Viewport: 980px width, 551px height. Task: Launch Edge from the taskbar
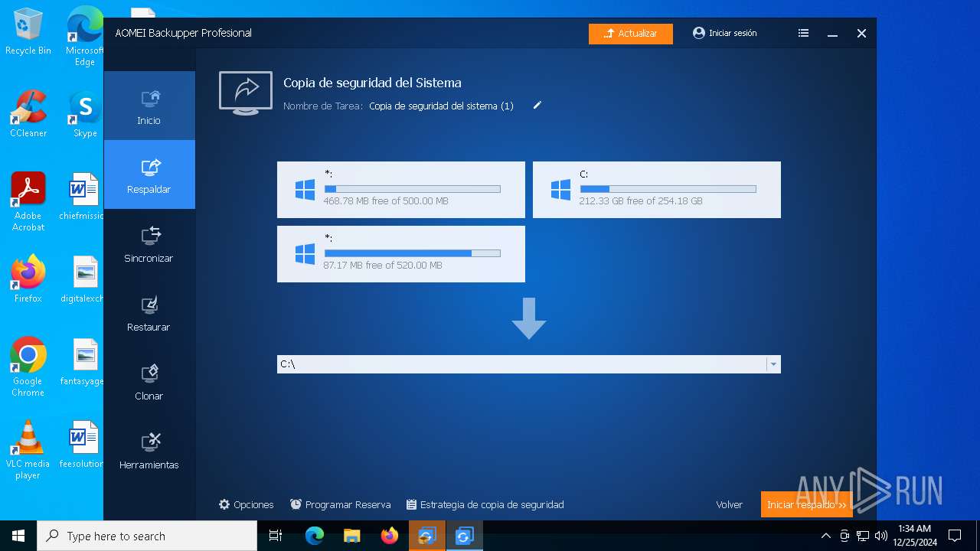tap(315, 536)
